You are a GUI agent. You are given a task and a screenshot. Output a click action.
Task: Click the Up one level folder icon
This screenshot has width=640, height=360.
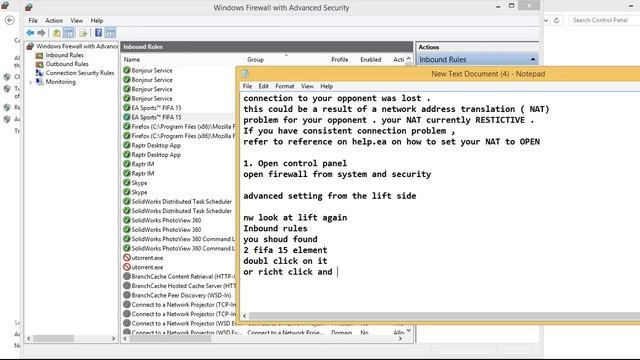[57, 33]
